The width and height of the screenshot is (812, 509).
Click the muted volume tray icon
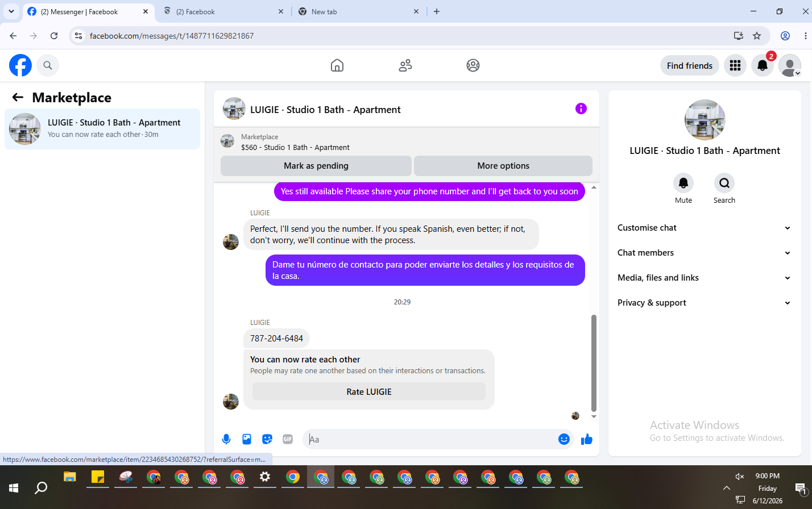[x=740, y=476]
